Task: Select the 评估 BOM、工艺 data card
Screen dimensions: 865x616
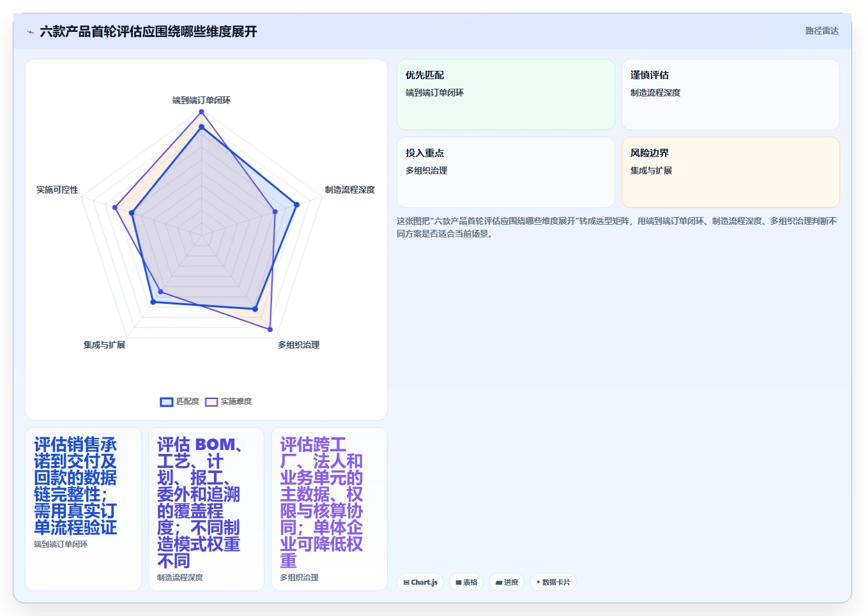Action: [x=206, y=509]
